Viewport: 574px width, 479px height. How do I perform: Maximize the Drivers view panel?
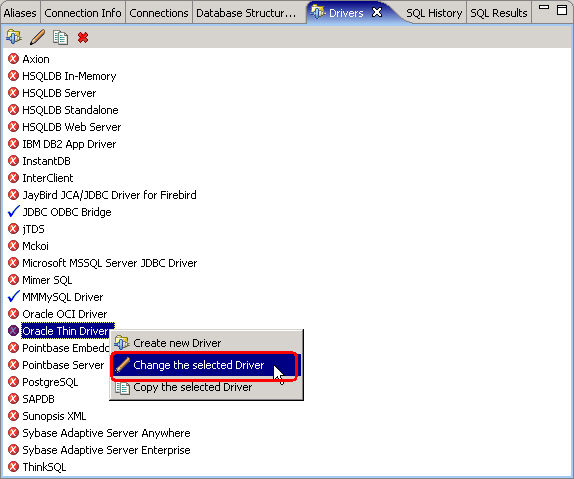click(x=562, y=10)
